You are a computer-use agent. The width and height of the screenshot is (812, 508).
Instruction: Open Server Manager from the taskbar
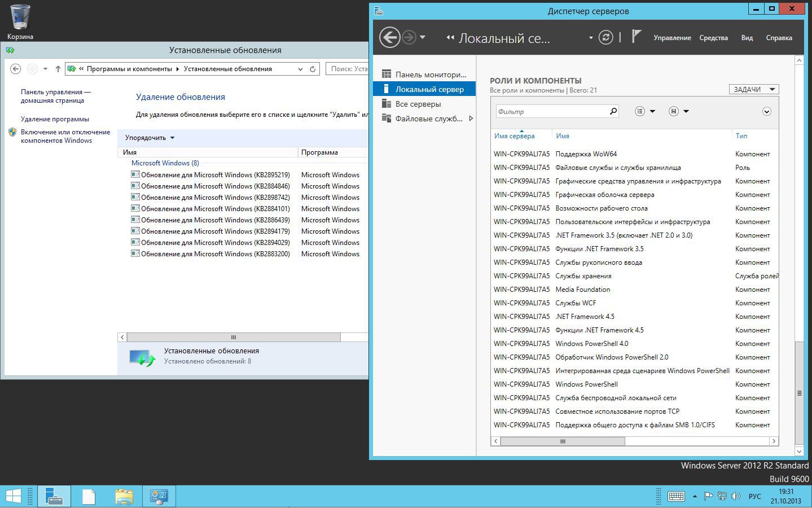(54, 496)
